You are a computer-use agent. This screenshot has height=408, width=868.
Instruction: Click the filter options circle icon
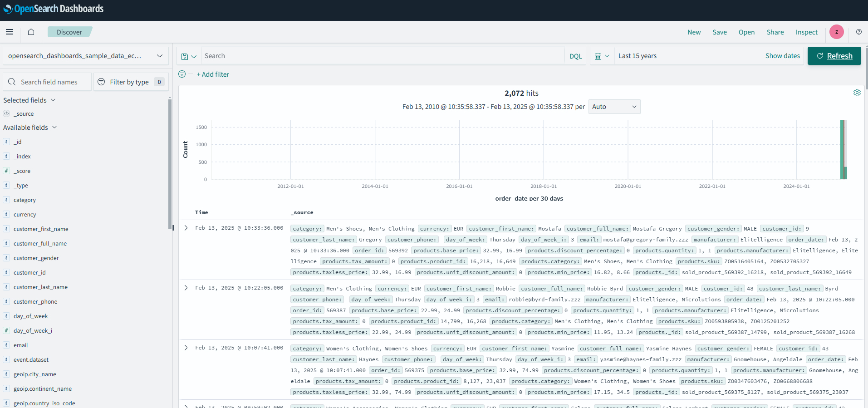click(182, 74)
